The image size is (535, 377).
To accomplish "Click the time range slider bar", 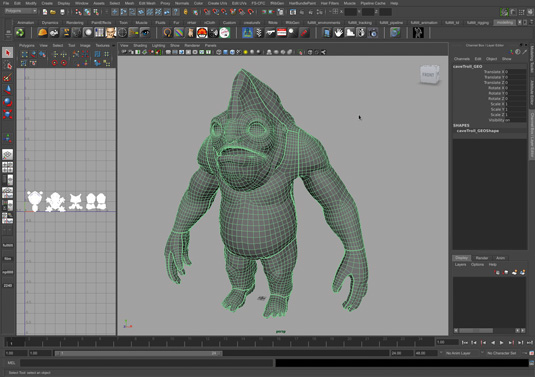I will pyautogui.click(x=139, y=353).
